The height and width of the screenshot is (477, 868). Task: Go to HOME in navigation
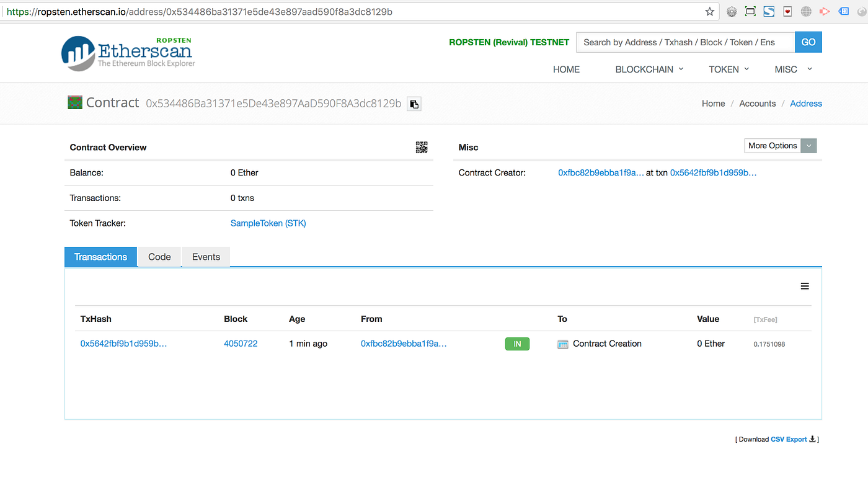(566, 69)
